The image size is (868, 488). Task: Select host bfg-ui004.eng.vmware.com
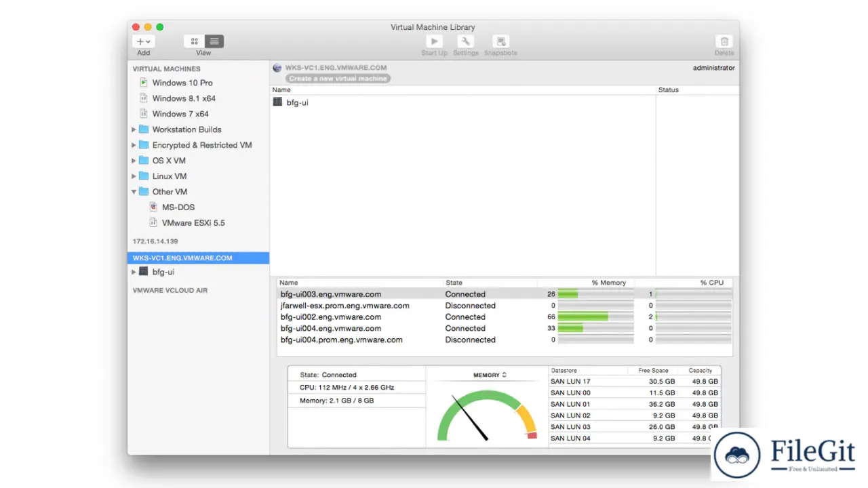[x=505, y=328]
